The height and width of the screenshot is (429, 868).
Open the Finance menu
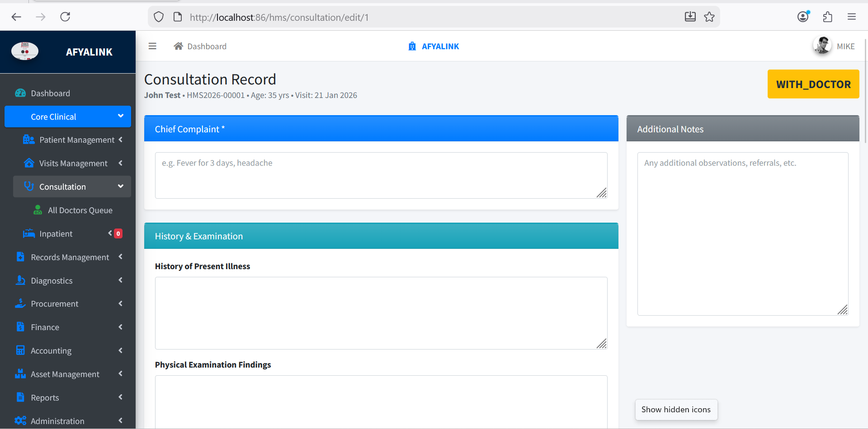coord(45,327)
